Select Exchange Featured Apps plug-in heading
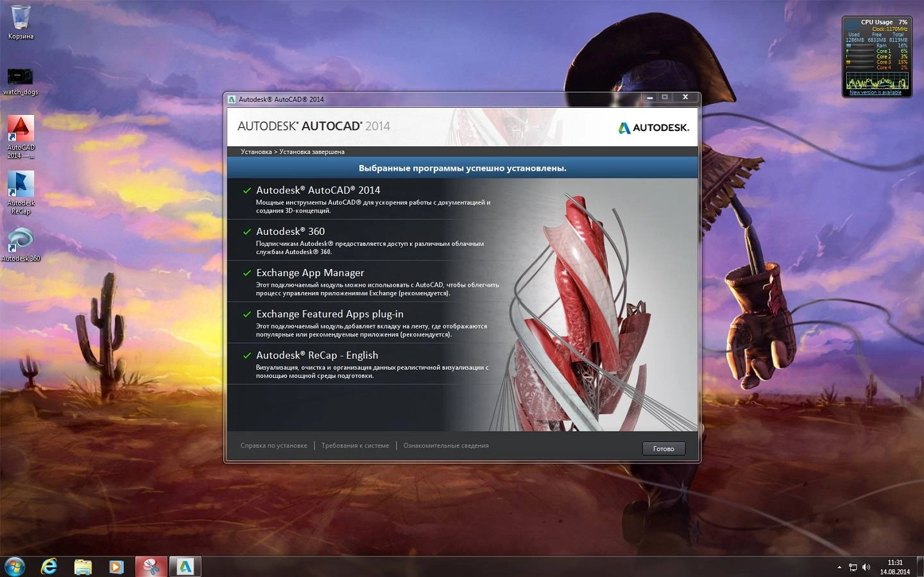This screenshot has height=577, width=924. [x=330, y=314]
